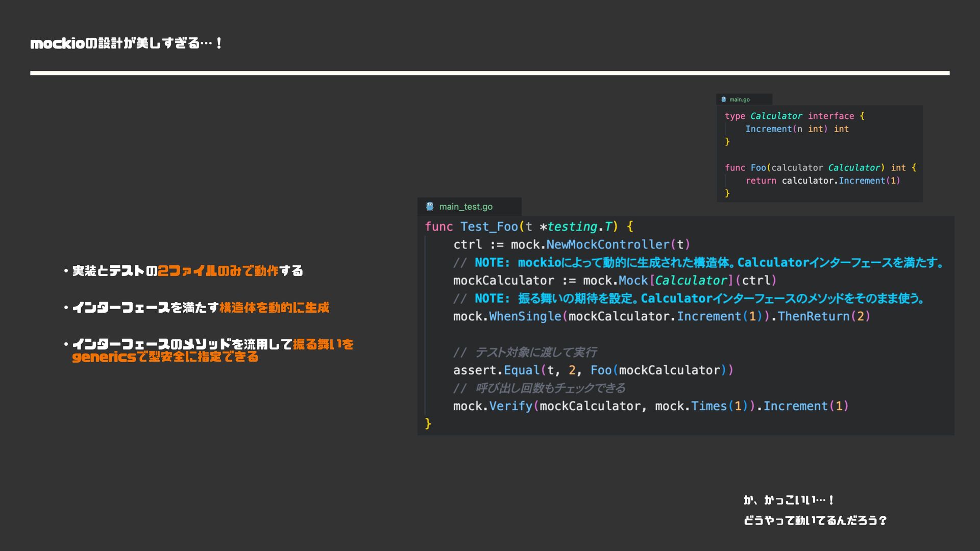The width and height of the screenshot is (980, 551).
Task: Select the slide title 'mockioの設計が美しすぎる…！'
Action: coord(126,43)
